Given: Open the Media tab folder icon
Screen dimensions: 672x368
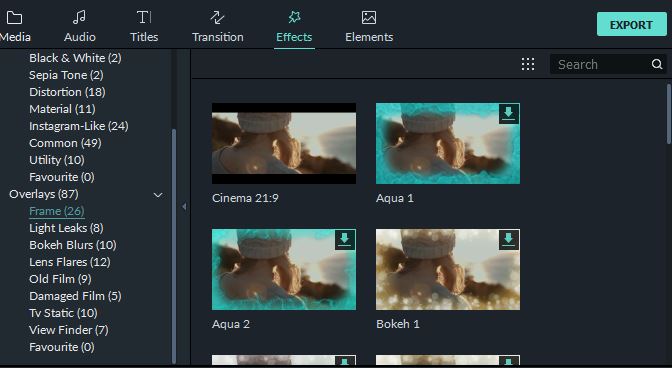Looking at the screenshot, I should [14, 18].
